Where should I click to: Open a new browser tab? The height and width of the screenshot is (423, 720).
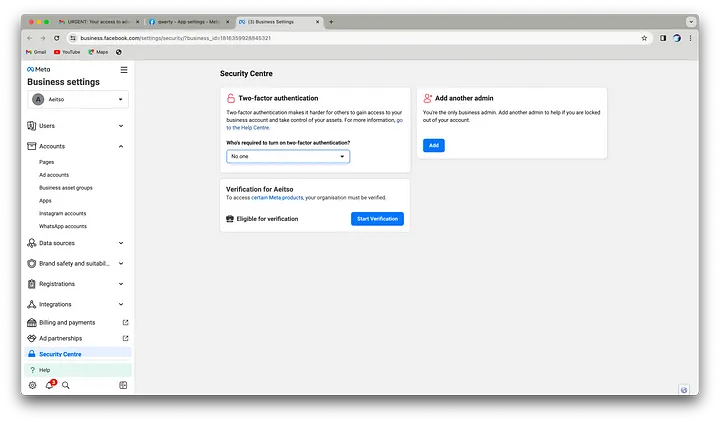pyautogui.click(x=332, y=22)
